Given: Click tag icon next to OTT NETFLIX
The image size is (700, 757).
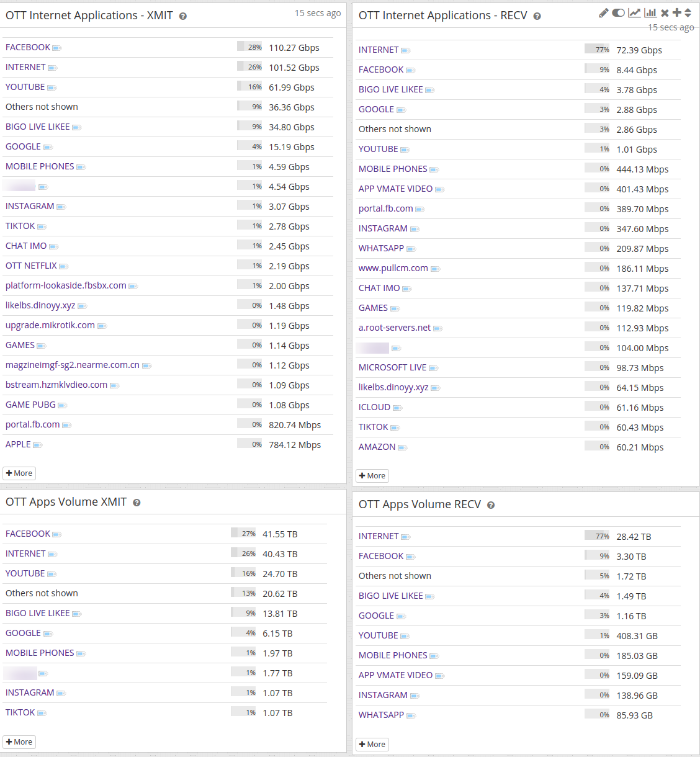Looking at the screenshot, I should coord(63,266).
